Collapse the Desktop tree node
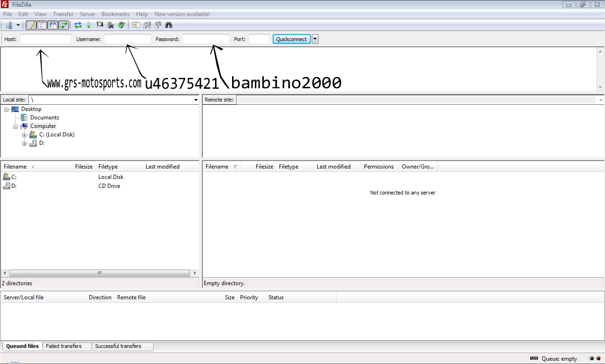Screen dimensions: 605x364 6,109
